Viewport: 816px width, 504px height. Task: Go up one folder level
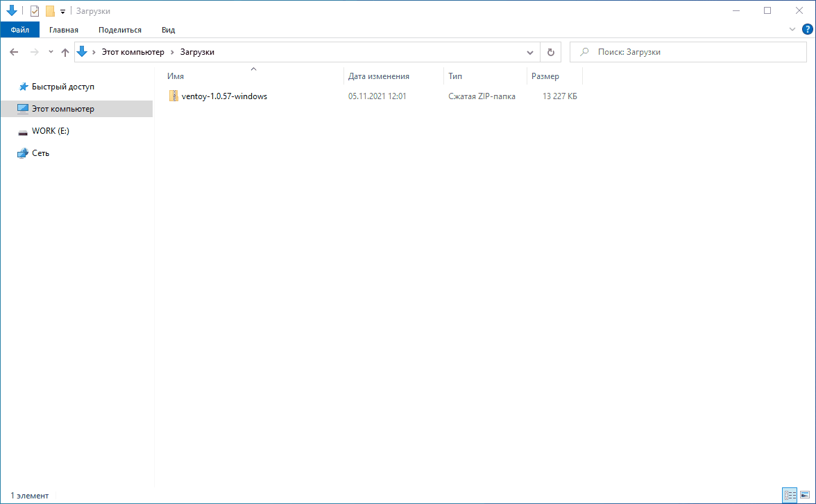tap(65, 52)
